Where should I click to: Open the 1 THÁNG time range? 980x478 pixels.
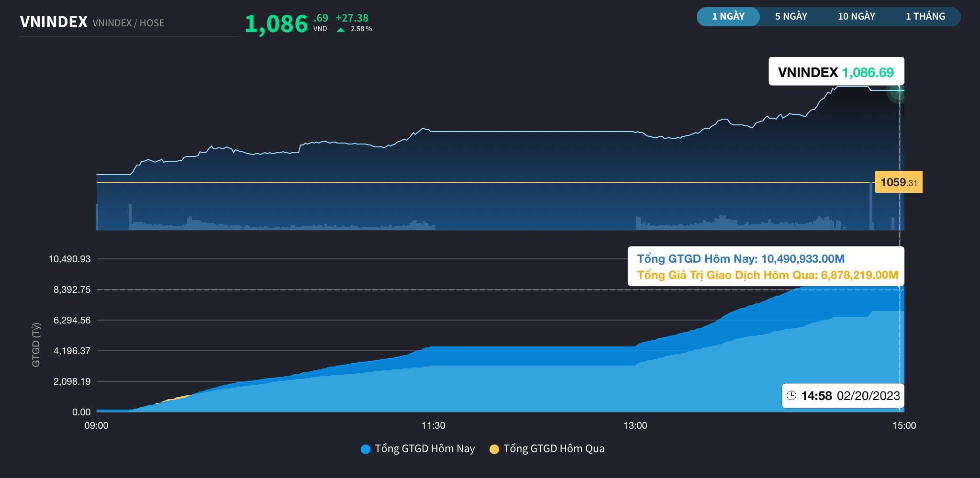click(925, 17)
